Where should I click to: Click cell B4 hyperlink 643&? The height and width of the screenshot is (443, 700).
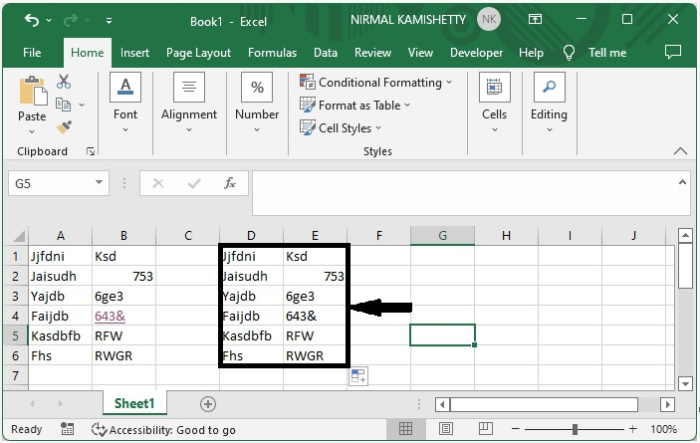[110, 316]
